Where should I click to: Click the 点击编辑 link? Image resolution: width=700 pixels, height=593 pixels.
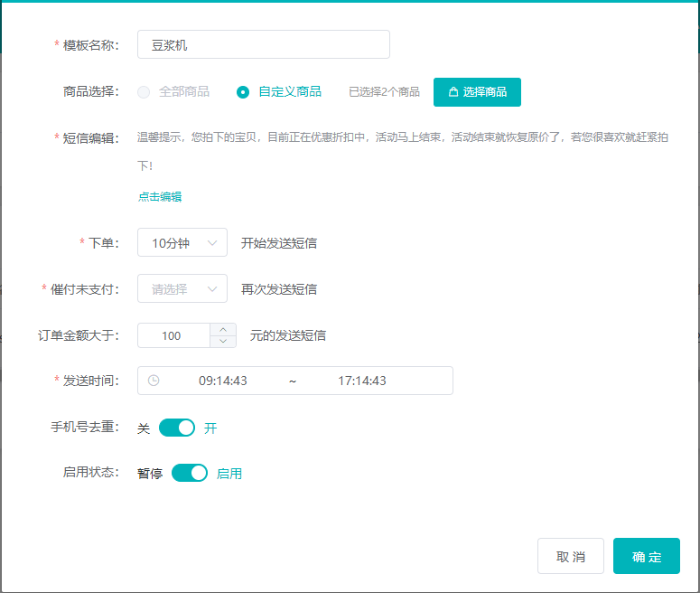tap(160, 196)
